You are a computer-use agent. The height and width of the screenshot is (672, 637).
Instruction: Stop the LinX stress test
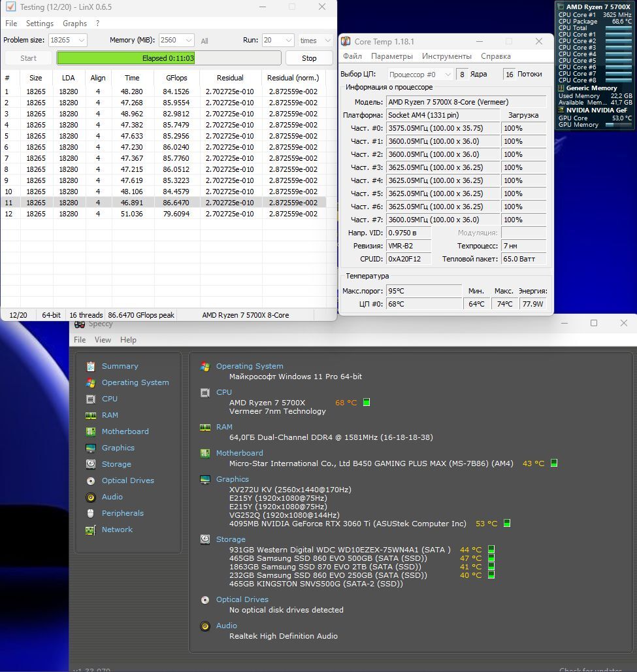[309, 58]
